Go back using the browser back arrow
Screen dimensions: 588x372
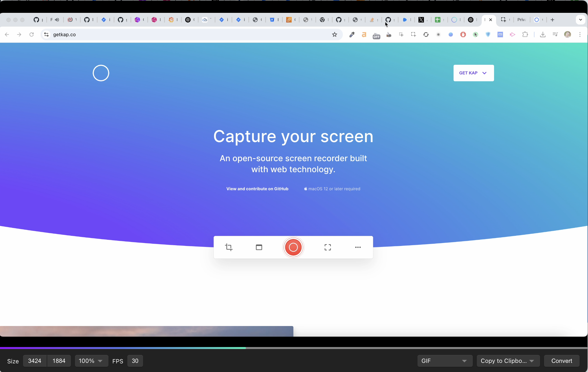7,35
